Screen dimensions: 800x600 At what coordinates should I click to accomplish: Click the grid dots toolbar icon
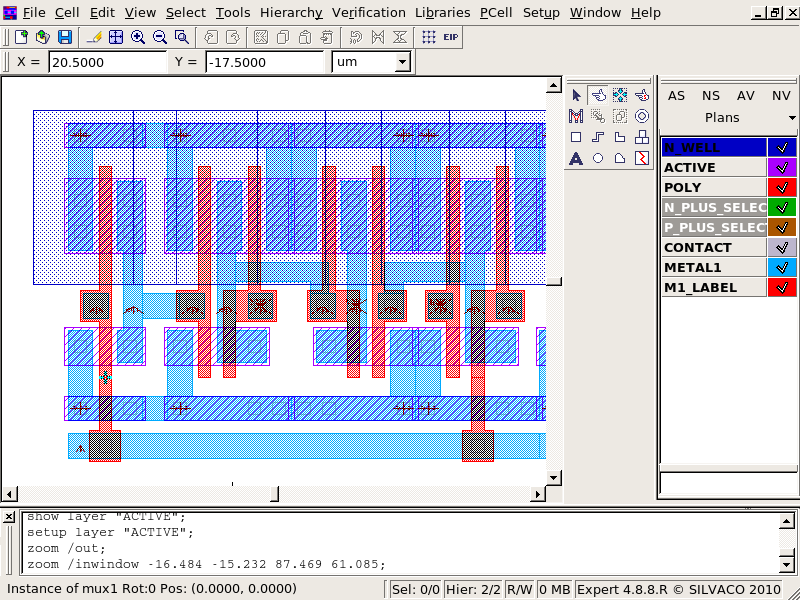[428, 37]
